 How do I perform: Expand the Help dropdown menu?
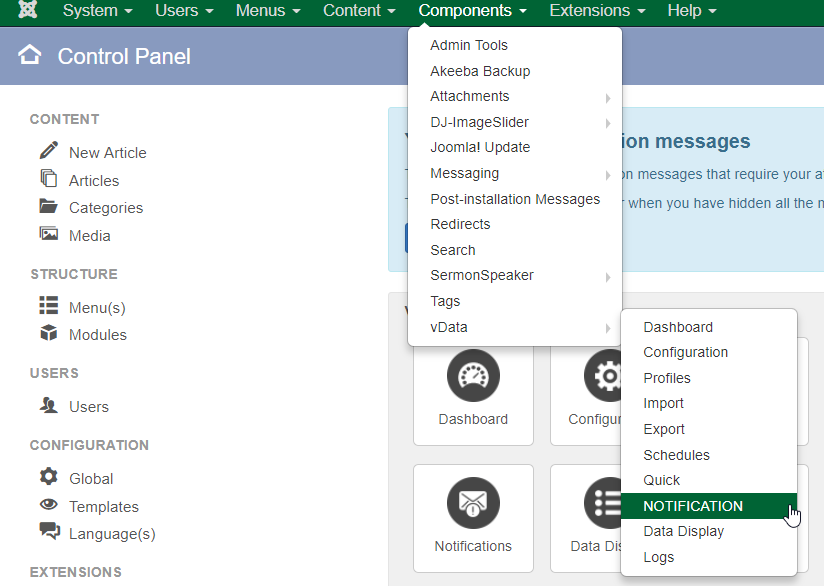[x=691, y=11]
